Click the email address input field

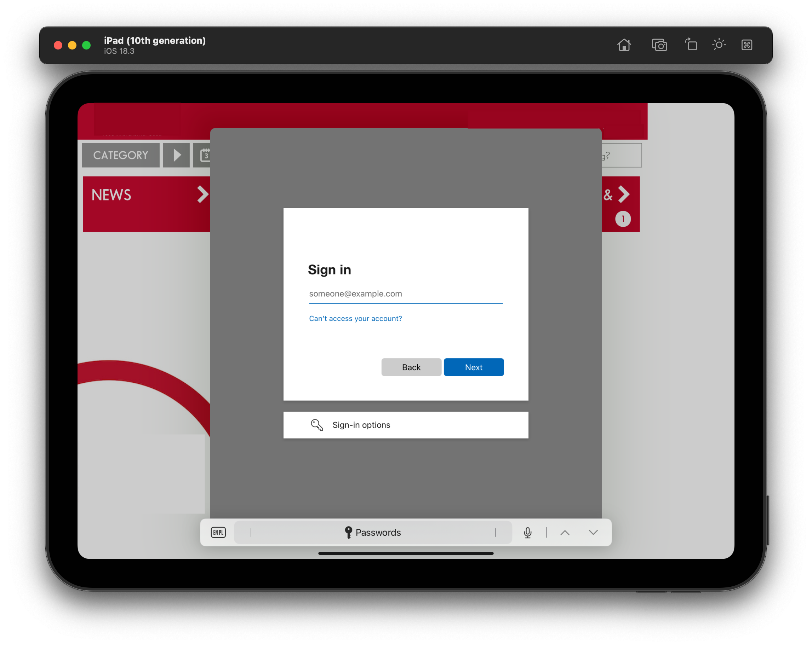pos(405,294)
